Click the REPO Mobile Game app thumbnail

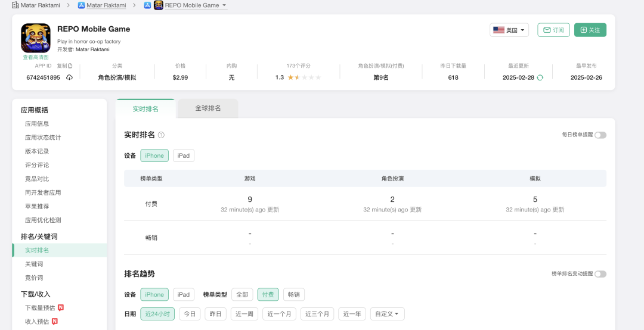coord(36,38)
